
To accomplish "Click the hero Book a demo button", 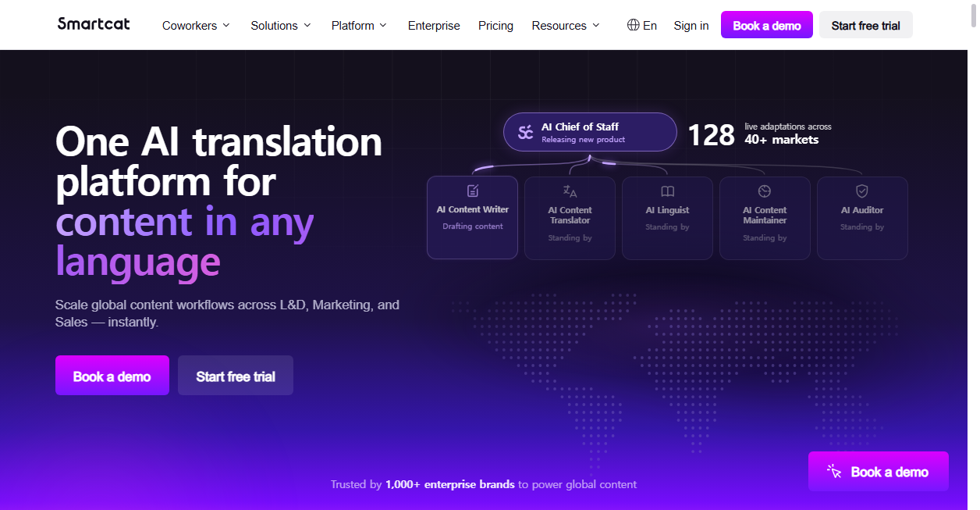I will [x=112, y=376].
